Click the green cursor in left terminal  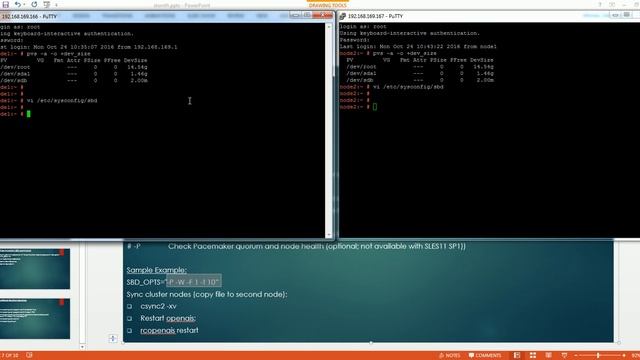(29, 114)
